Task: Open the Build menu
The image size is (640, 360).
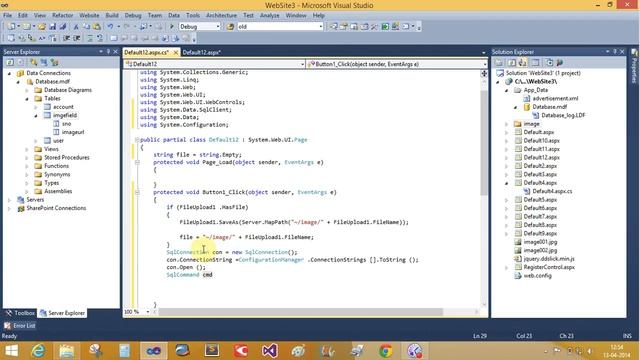Action: pyautogui.click(x=112, y=16)
